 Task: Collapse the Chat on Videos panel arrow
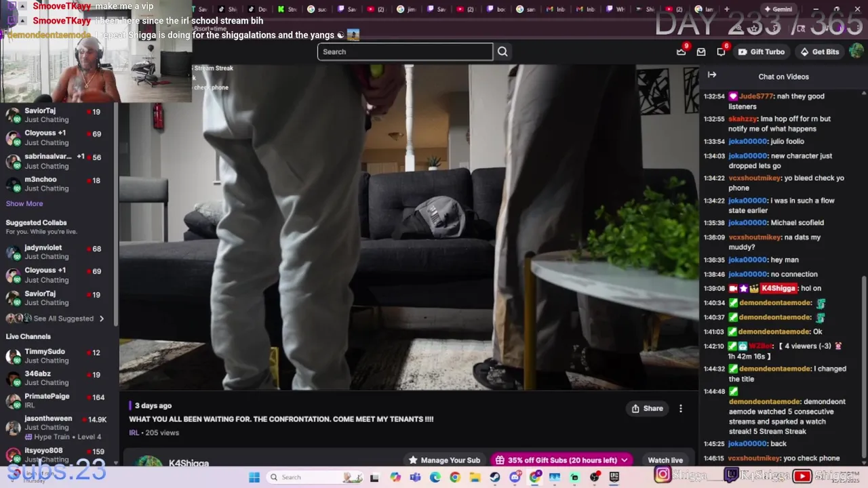coord(712,75)
